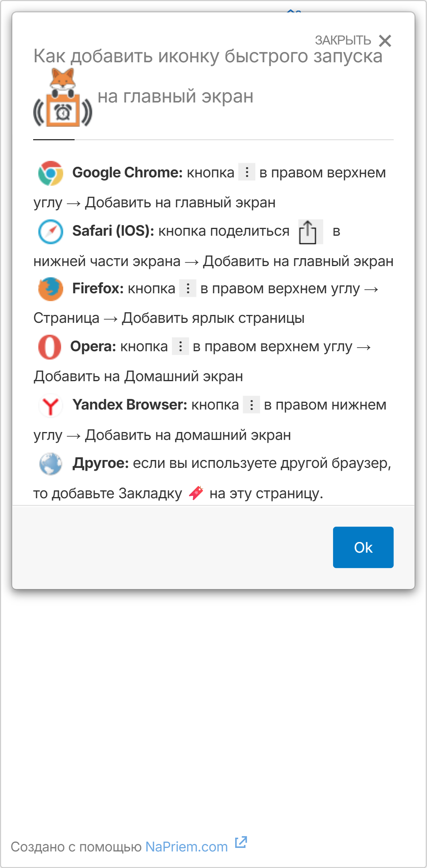The image size is (427, 868).
Task: Click the 'Safari (IOS):' bold label
Action: 113,231
